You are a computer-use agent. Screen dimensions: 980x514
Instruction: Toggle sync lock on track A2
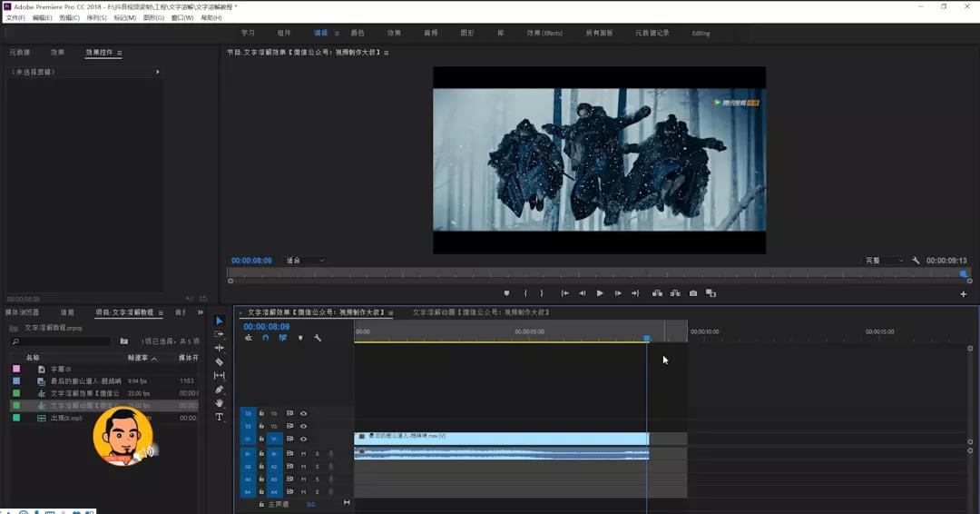click(x=290, y=467)
